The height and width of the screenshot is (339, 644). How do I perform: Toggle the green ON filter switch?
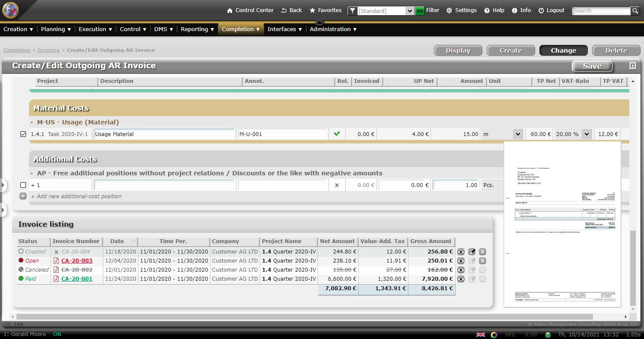[420, 11]
